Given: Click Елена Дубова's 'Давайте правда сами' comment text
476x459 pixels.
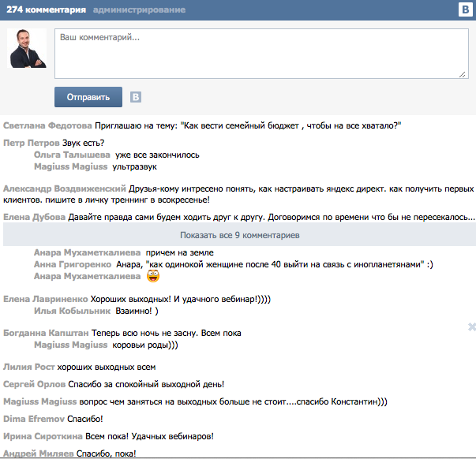Looking at the screenshot, I should (x=272, y=217).
